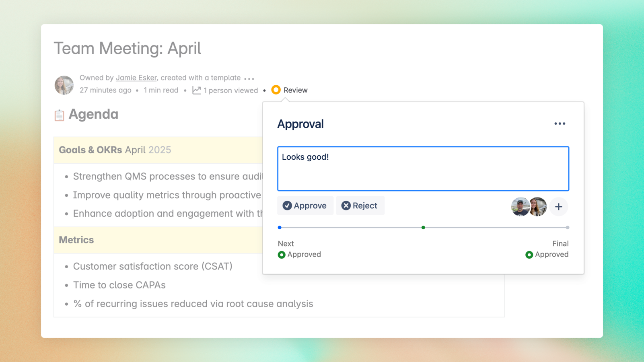
Task: Click the green dot beside 'Next Approved'
Action: [282, 254]
